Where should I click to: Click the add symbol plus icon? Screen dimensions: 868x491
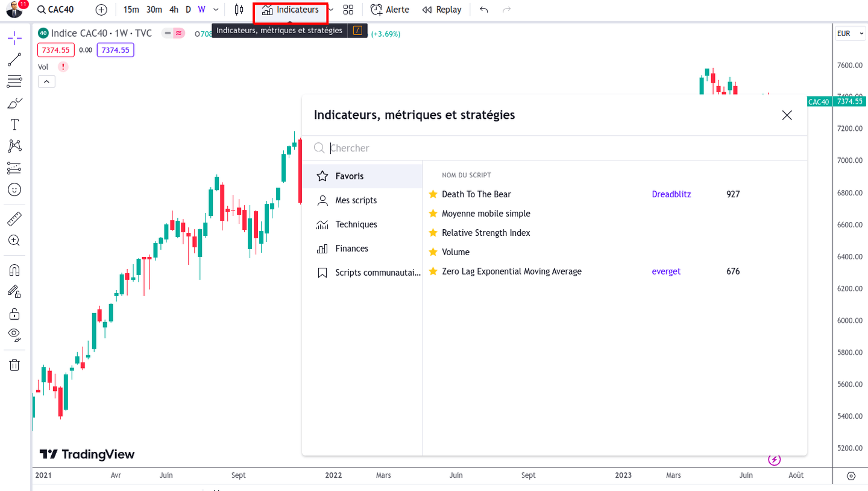(x=101, y=10)
